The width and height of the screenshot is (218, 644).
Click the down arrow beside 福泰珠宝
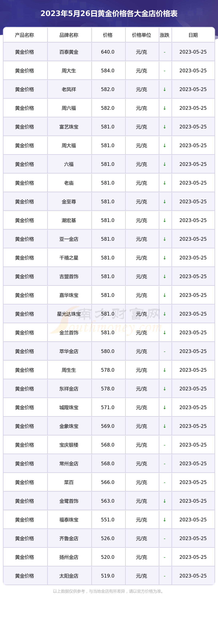coord(165,520)
